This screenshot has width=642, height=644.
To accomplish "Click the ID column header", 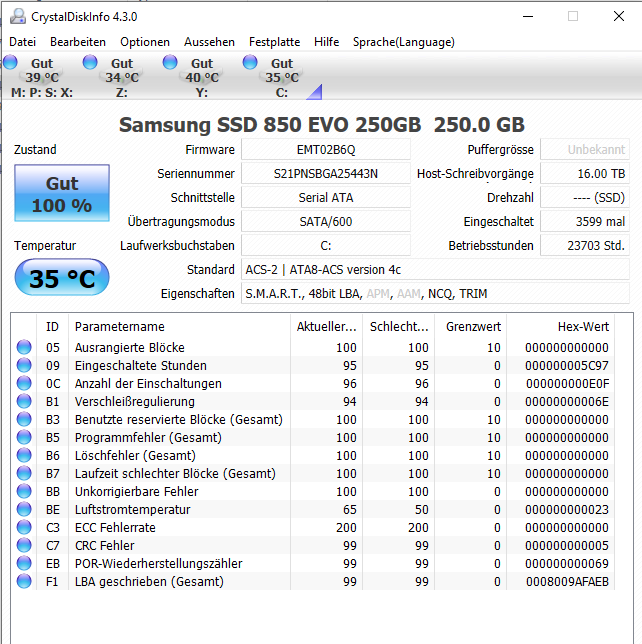I will tap(53, 327).
